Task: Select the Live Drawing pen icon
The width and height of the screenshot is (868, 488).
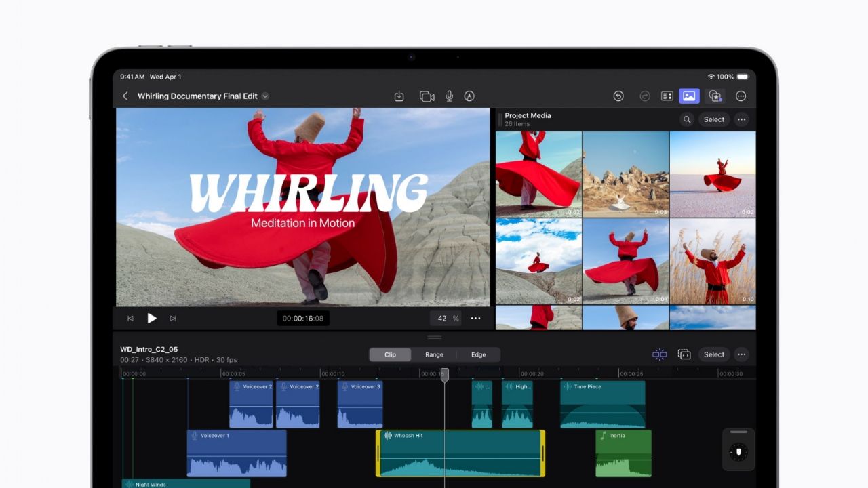Action: [x=469, y=96]
